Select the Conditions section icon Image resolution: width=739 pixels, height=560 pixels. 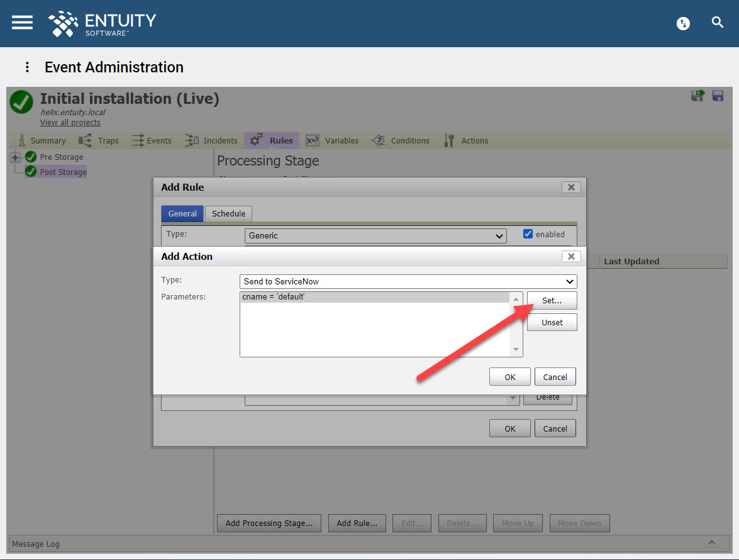point(378,140)
